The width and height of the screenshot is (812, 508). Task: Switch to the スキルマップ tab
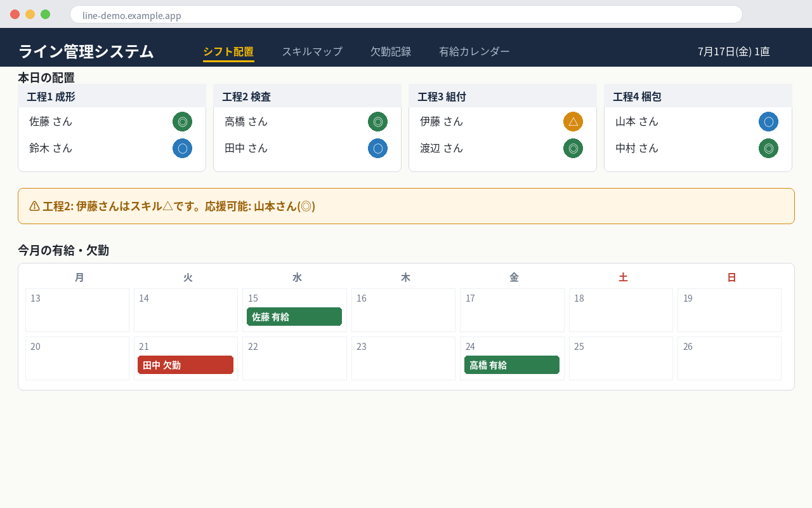pos(312,51)
